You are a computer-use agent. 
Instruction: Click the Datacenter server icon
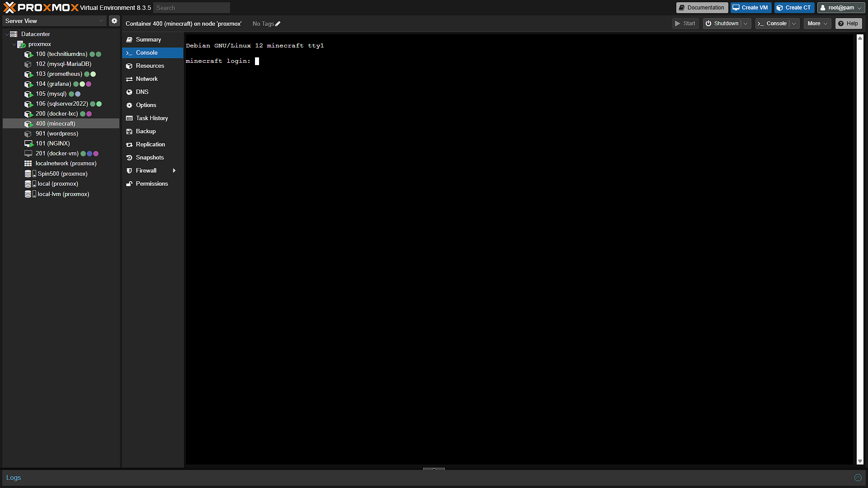coord(14,34)
